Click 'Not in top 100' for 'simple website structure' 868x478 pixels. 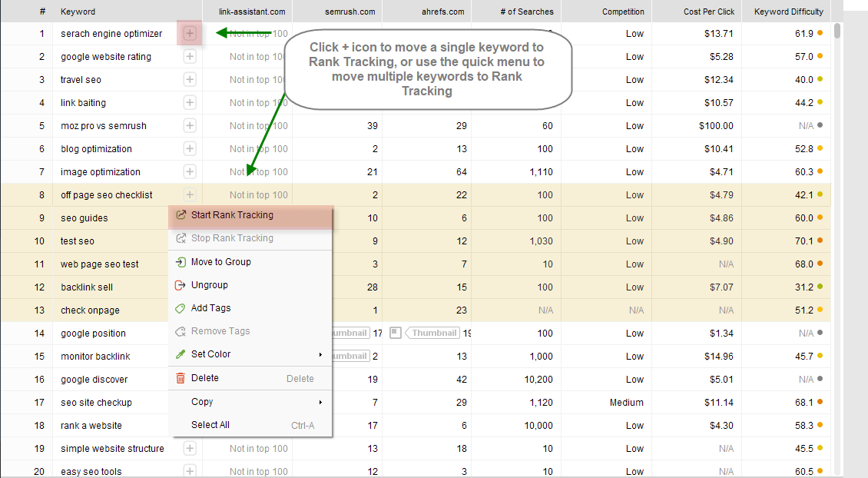[259, 449]
